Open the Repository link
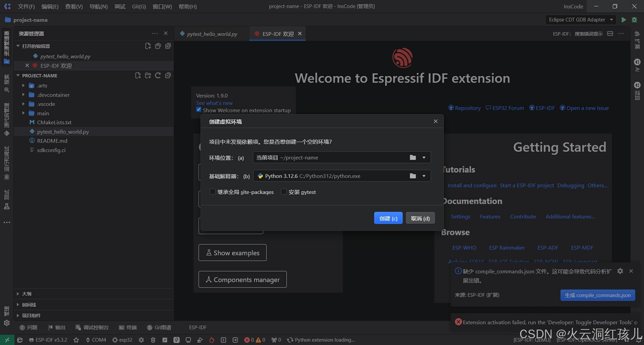 click(x=465, y=108)
